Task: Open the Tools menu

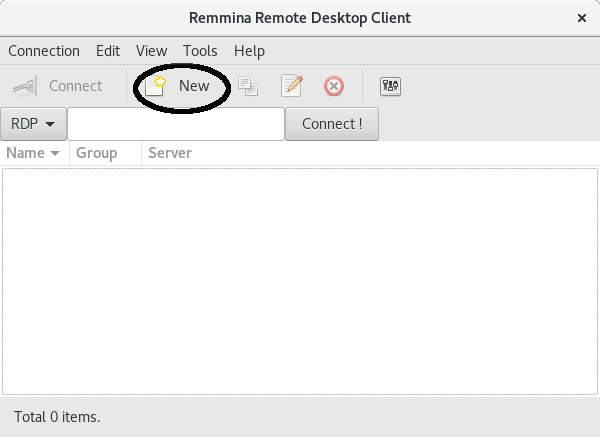Action: point(200,51)
